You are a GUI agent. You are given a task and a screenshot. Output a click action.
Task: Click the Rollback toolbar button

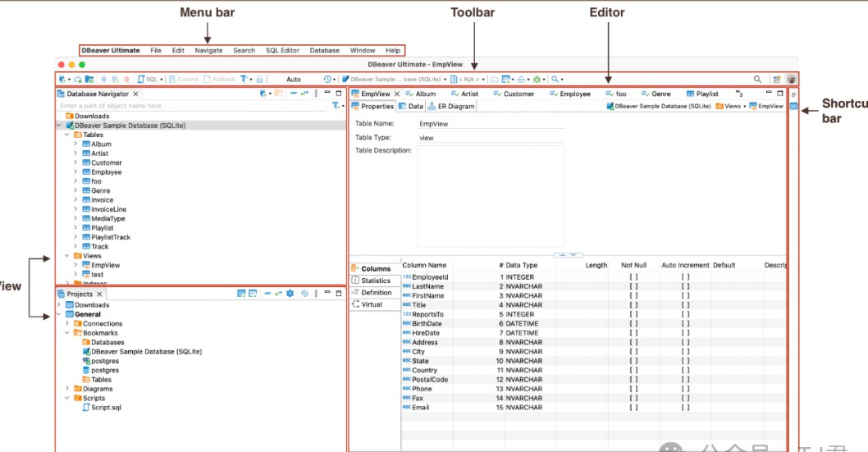(220, 79)
